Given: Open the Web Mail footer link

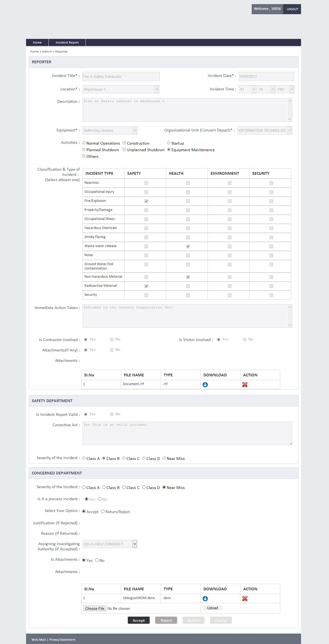Looking at the screenshot, I should 39,640.
